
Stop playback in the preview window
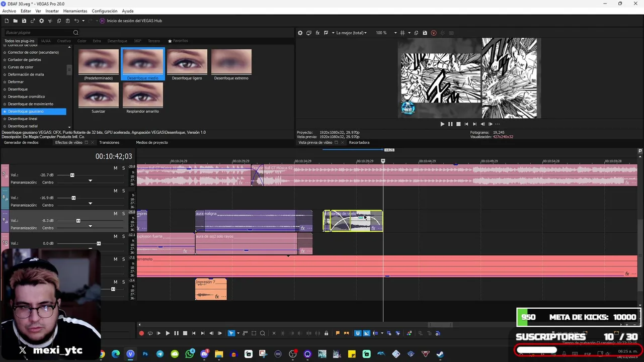tap(458, 124)
